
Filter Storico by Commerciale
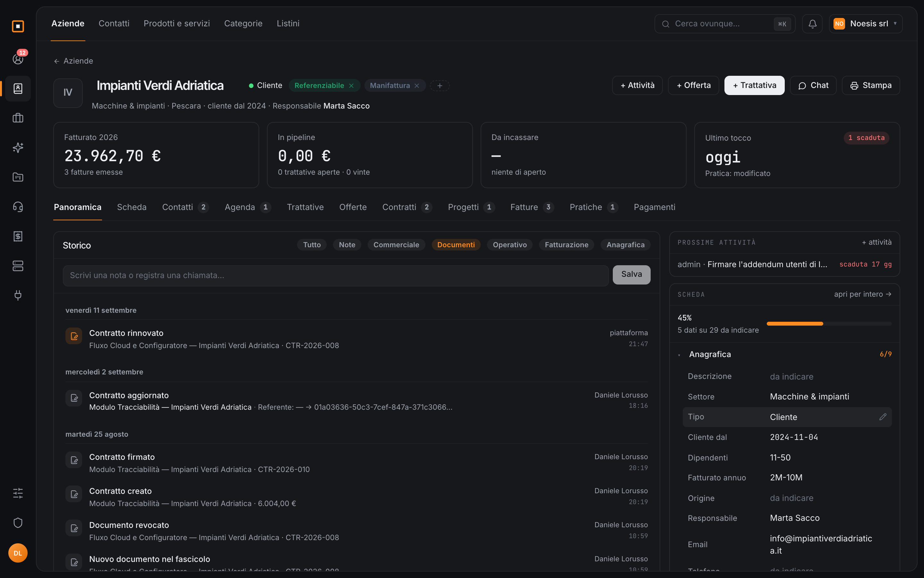pos(396,245)
